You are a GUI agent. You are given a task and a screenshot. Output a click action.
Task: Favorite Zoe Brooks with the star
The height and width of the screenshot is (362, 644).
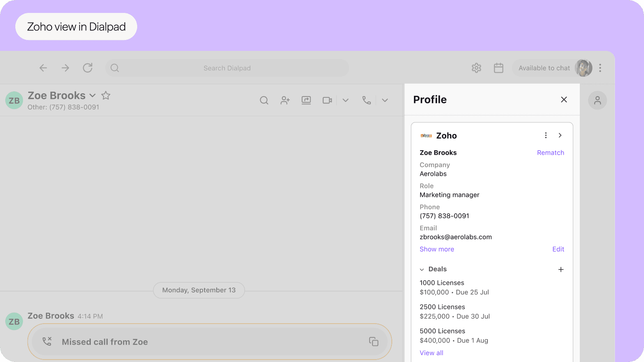tap(106, 95)
